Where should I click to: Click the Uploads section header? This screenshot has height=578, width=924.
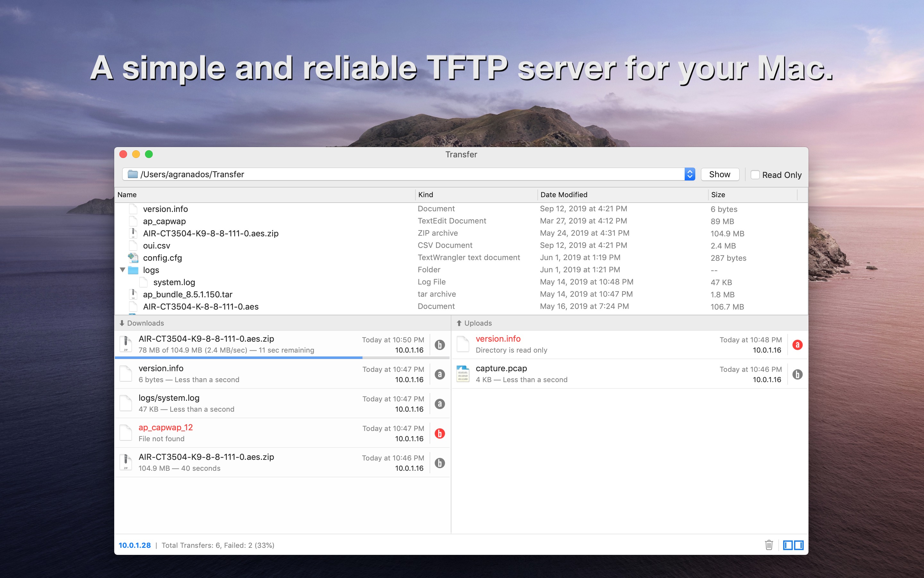629,323
